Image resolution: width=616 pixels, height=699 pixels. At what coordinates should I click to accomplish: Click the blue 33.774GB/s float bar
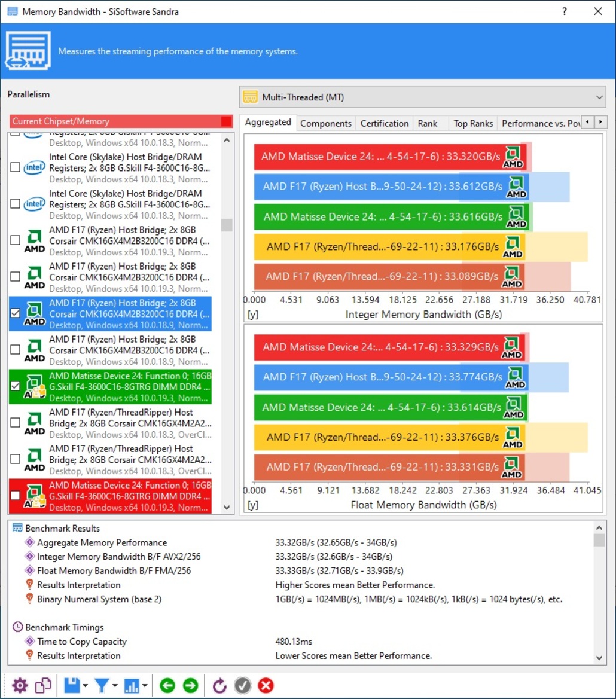point(391,377)
